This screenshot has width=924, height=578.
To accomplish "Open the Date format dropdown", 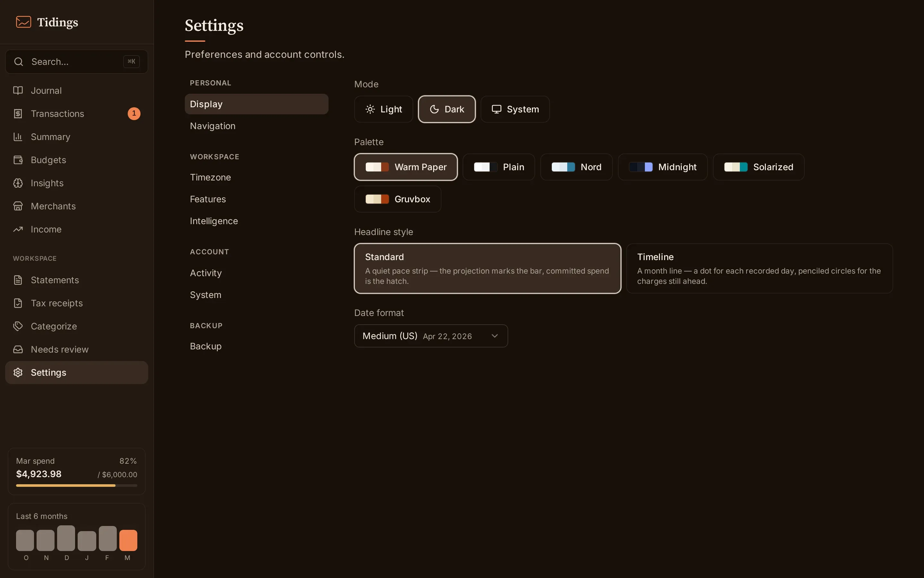I will click(x=431, y=336).
